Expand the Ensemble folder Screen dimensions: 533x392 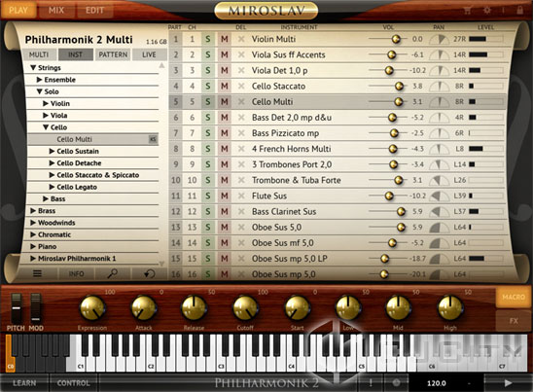(40, 80)
